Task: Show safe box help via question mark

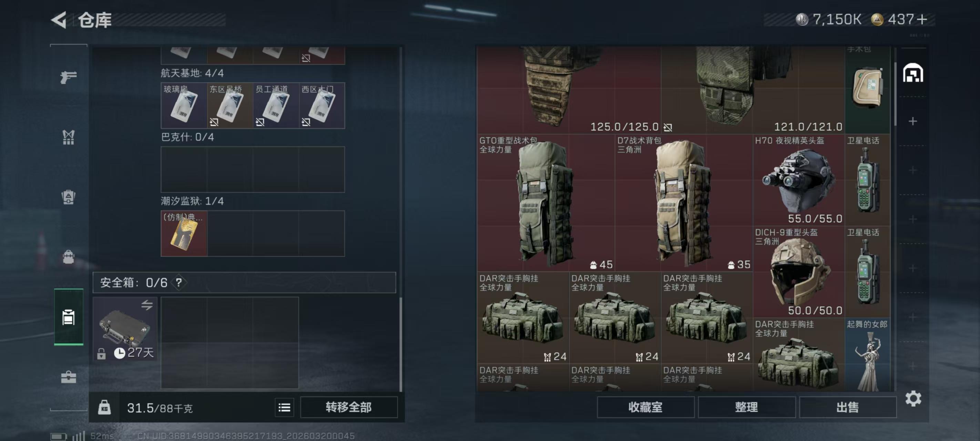Action: (x=178, y=282)
